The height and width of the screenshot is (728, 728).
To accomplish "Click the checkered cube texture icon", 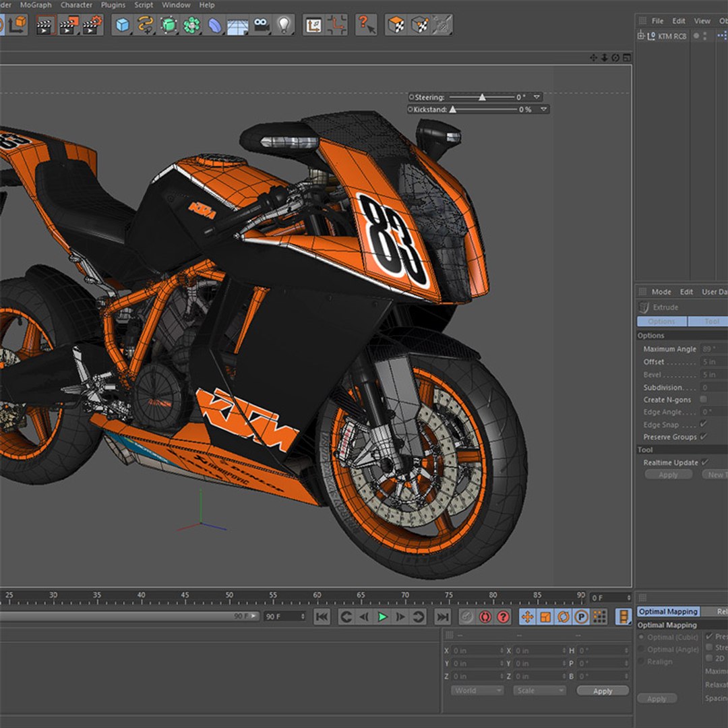I will click(x=396, y=25).
